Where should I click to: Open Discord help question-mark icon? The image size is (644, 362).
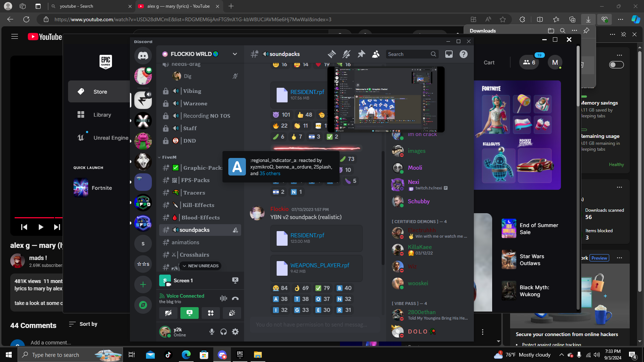(464, 54)
